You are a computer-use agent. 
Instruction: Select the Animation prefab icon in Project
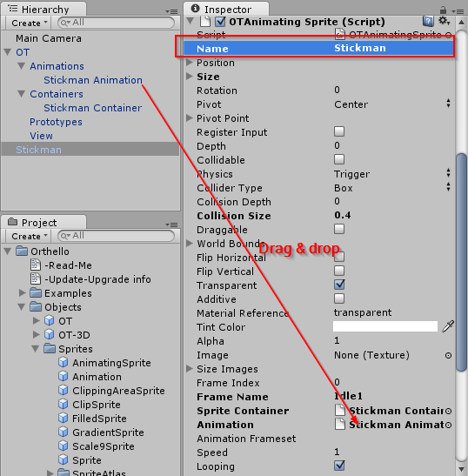[x=64, y=376]
